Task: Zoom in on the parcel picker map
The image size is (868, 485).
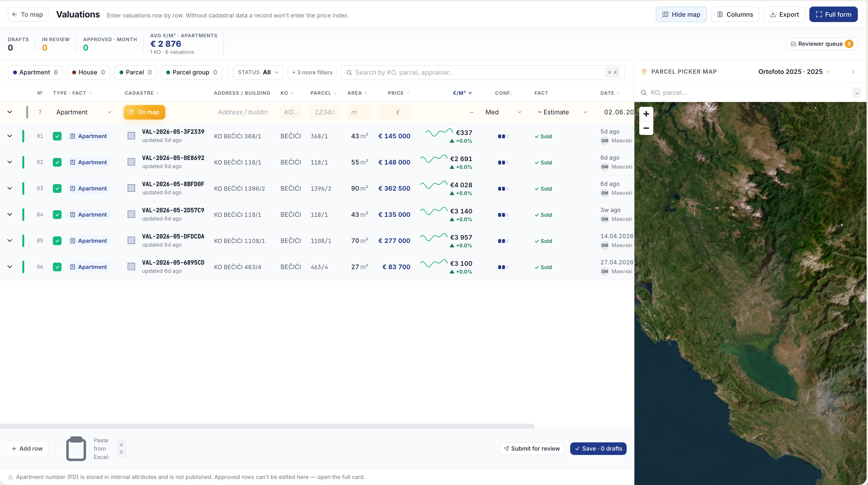Action: tap(646, 114)
